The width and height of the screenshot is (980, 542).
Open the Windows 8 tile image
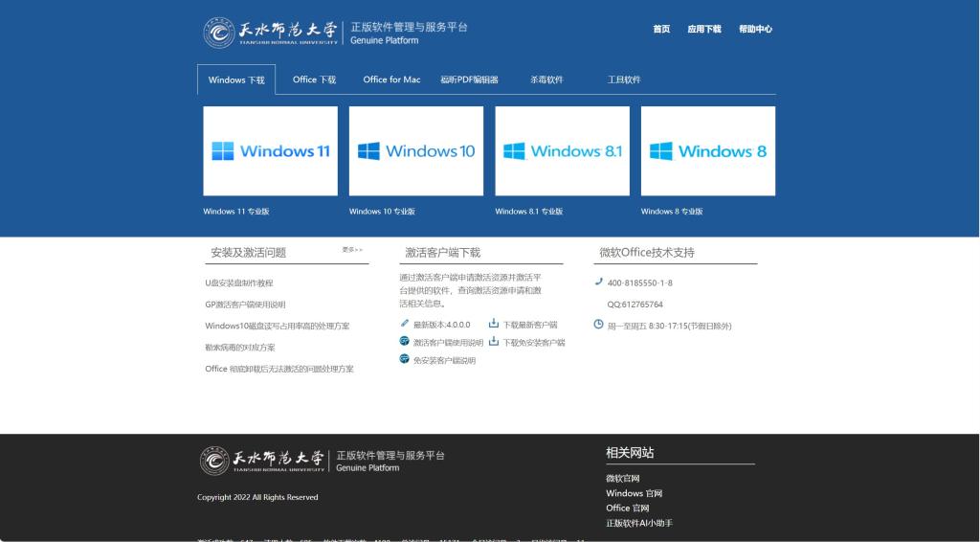pyautogui.click(x=707, y=150)
